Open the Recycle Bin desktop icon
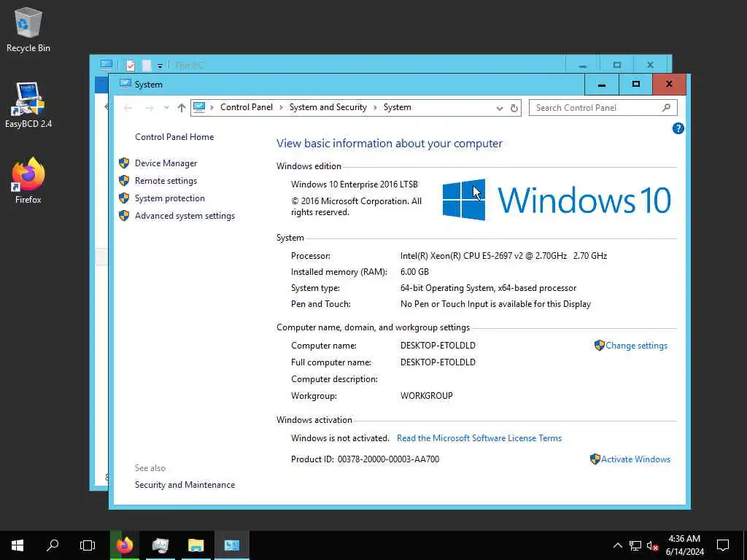 click(x=28, y=29)
